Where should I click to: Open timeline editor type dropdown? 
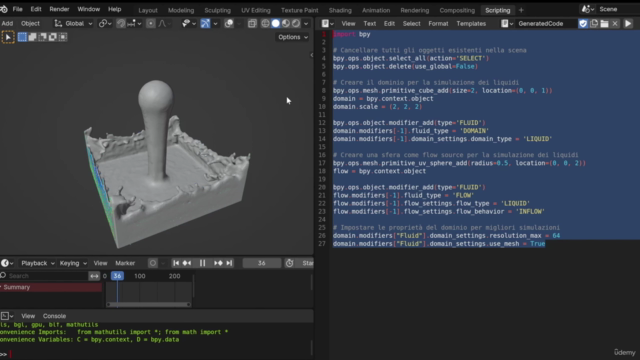click(x=7, y=263)
